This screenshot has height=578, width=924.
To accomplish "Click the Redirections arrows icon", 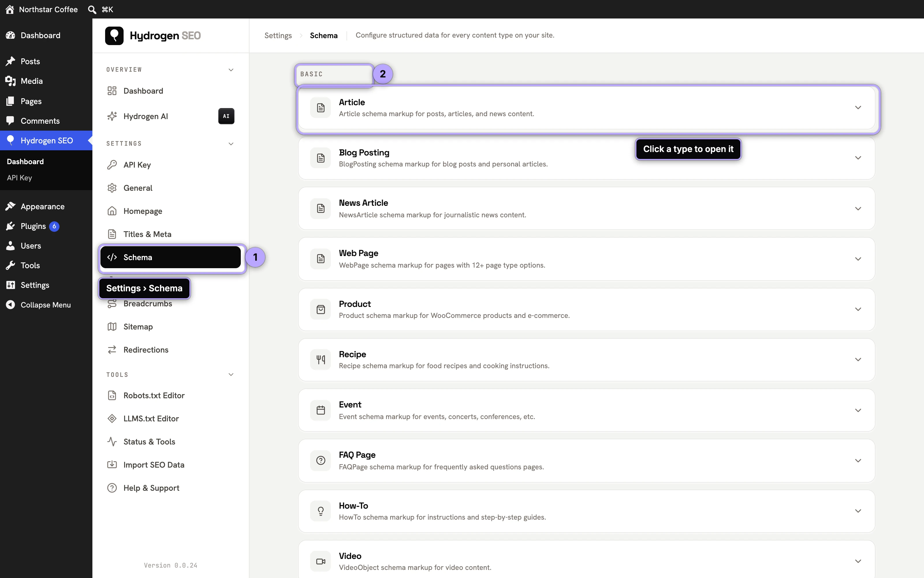I will click(x=112, y=350).
